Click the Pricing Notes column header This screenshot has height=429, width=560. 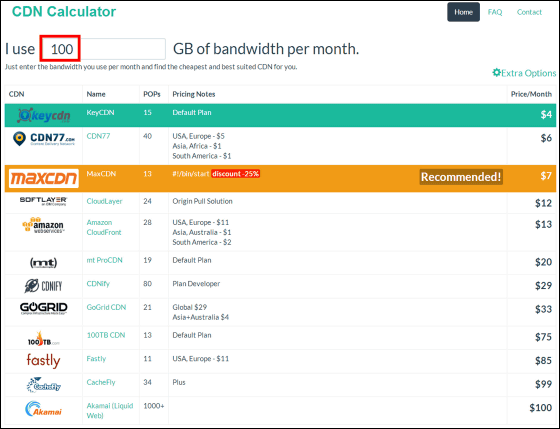pyautogui.click(x=194, y=94)
